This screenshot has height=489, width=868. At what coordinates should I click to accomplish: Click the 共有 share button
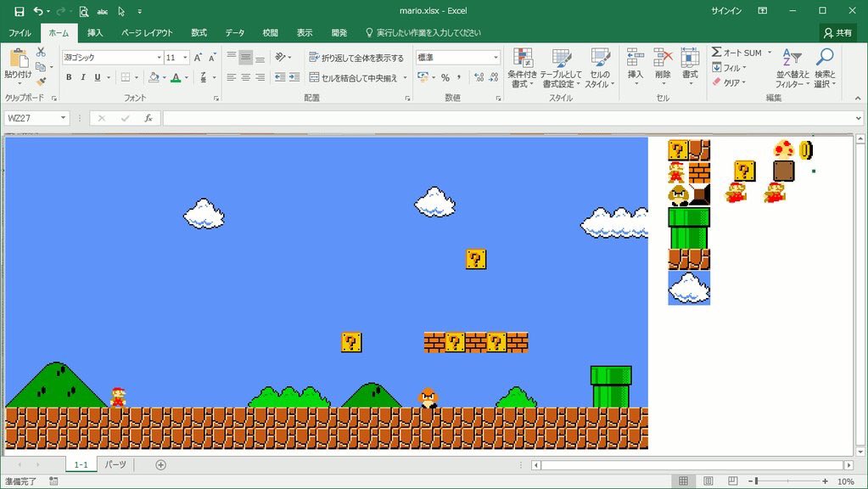(x=838, y=33)
